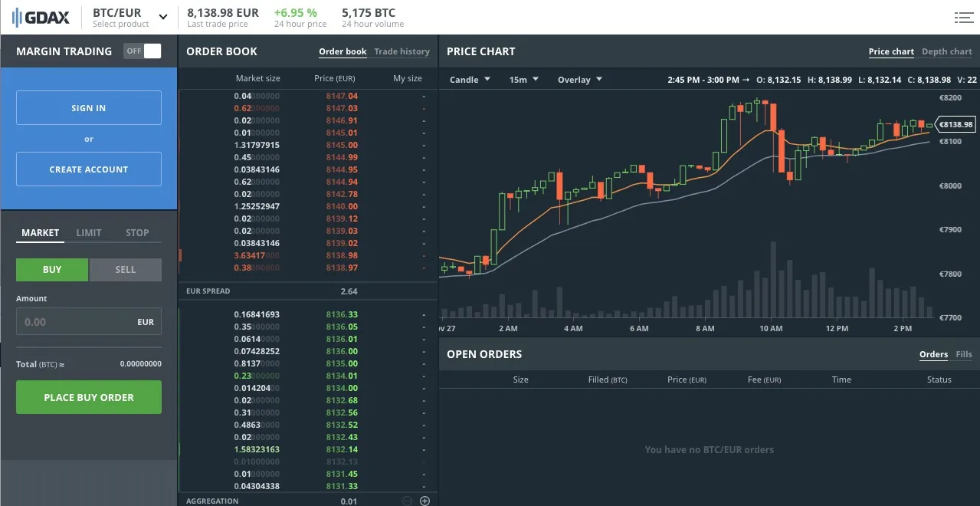Click the Status column header
Viewport: 980px width, 506px height.
pyautogui.click(x=939, y=379)
